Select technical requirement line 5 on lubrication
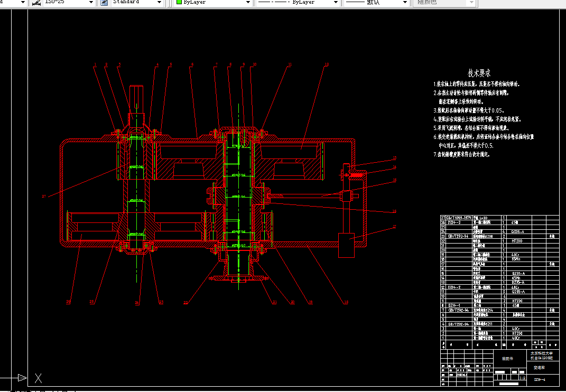This screenshot has width=566, height=392. click(471, 128)
